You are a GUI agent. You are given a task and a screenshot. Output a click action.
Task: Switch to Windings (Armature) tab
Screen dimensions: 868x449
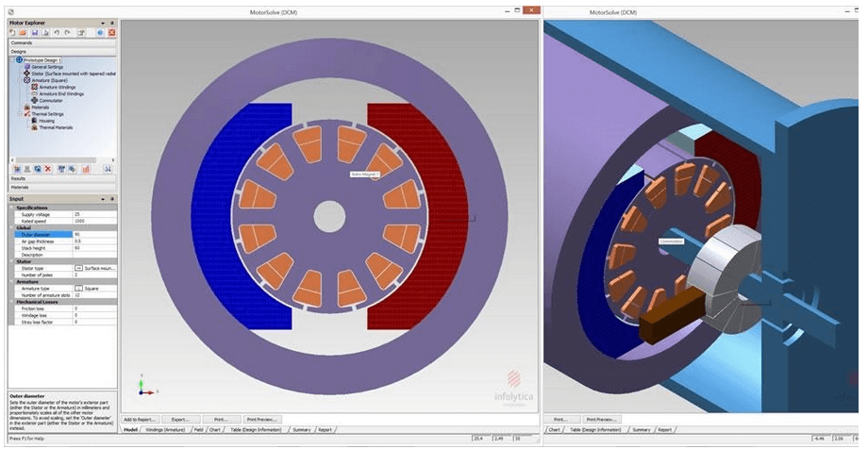(x=164, y=429)
